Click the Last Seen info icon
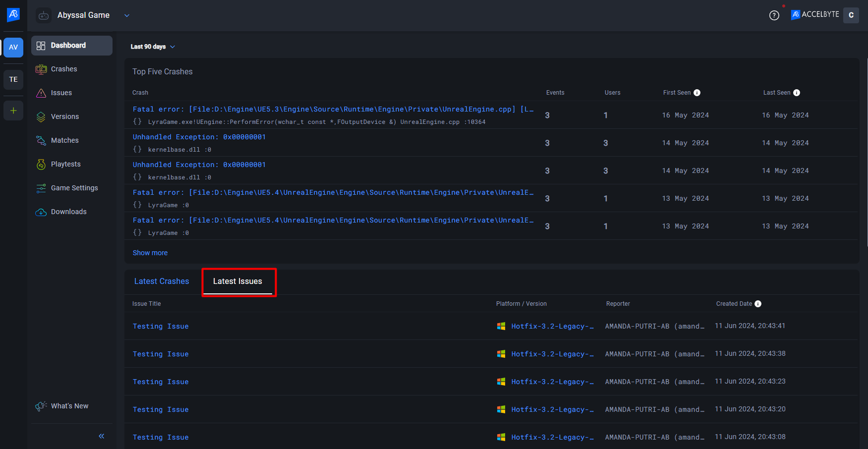This screenshot has height=449, width=868. point(796,92)
